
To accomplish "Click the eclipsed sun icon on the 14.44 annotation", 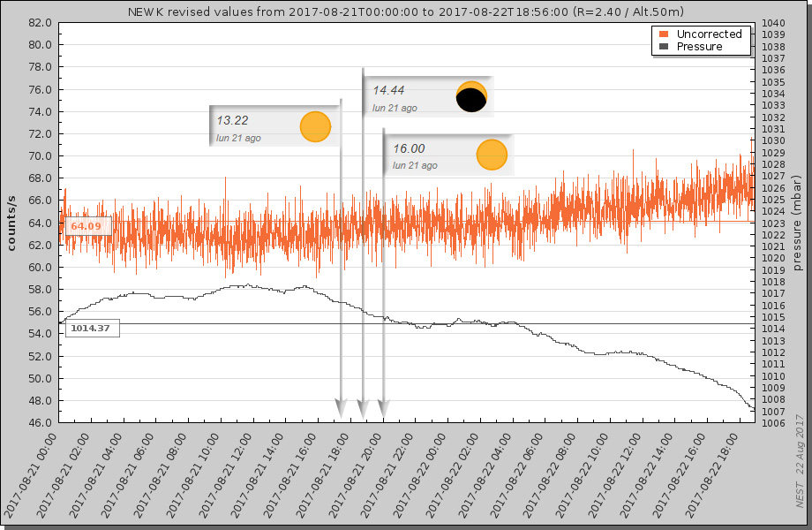I will 472,96.
